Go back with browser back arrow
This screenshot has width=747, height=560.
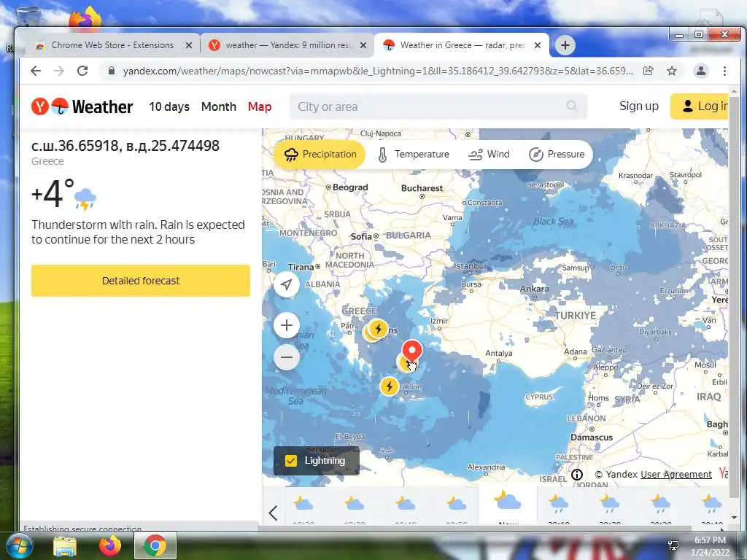point(36,71)
